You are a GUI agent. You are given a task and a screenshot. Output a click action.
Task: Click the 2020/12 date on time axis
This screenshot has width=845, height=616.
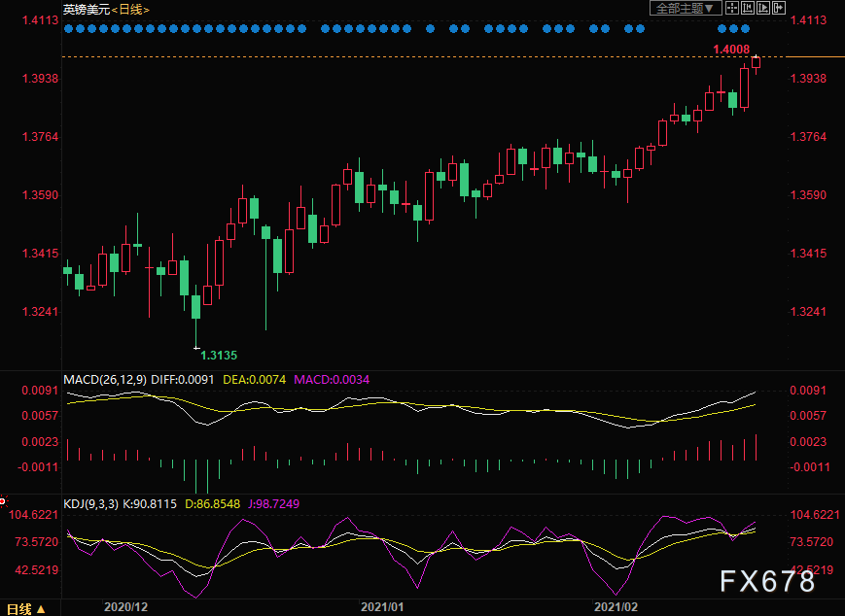(x=125, y=606)
